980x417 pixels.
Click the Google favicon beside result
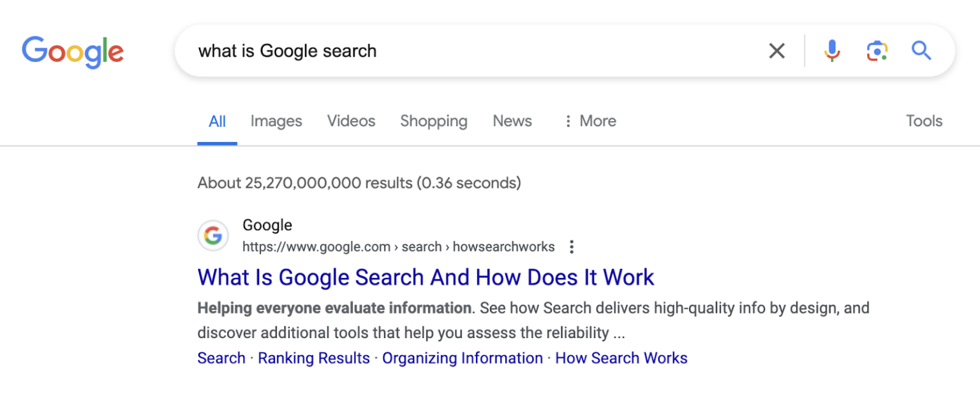click(213, 236)
